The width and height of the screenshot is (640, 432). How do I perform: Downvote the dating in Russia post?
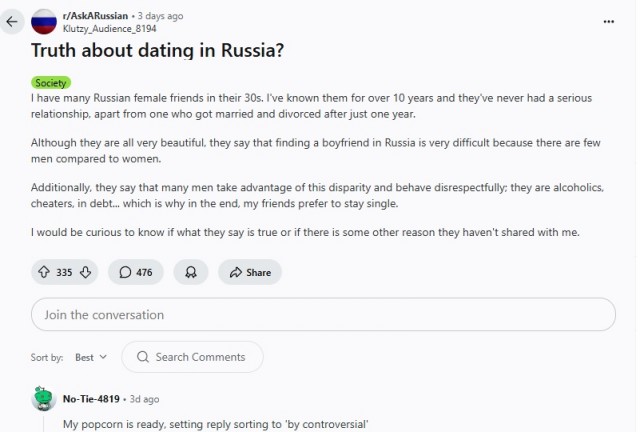[x=86, y=272]
